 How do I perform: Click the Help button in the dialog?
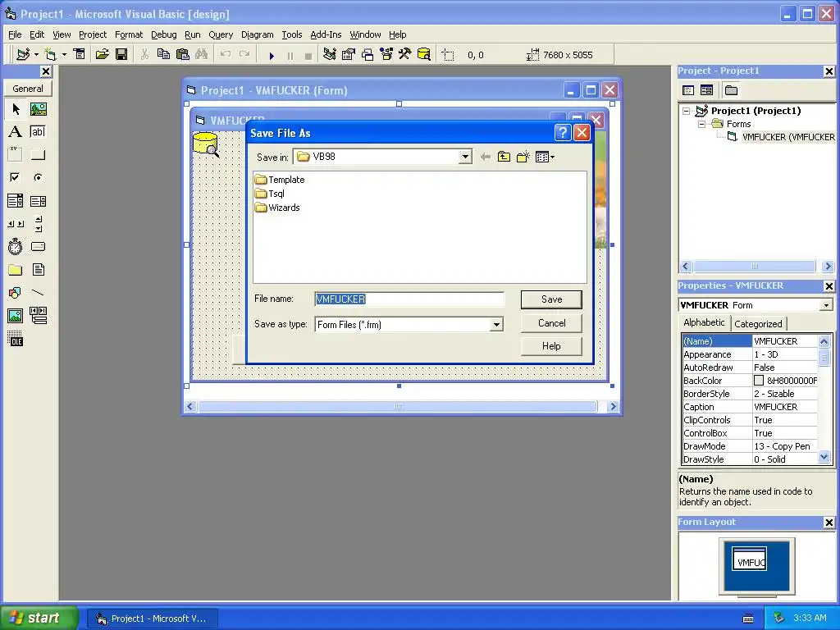[551, 346]
